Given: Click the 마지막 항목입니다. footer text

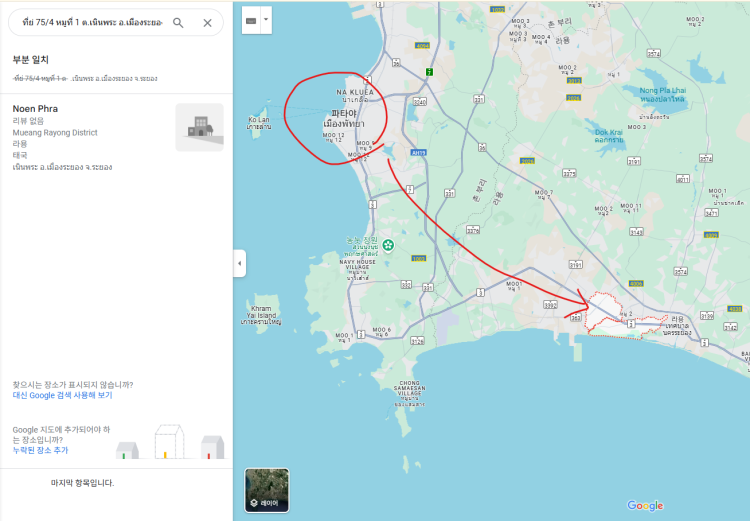Looking at the screenshot, I should (82, 483).
